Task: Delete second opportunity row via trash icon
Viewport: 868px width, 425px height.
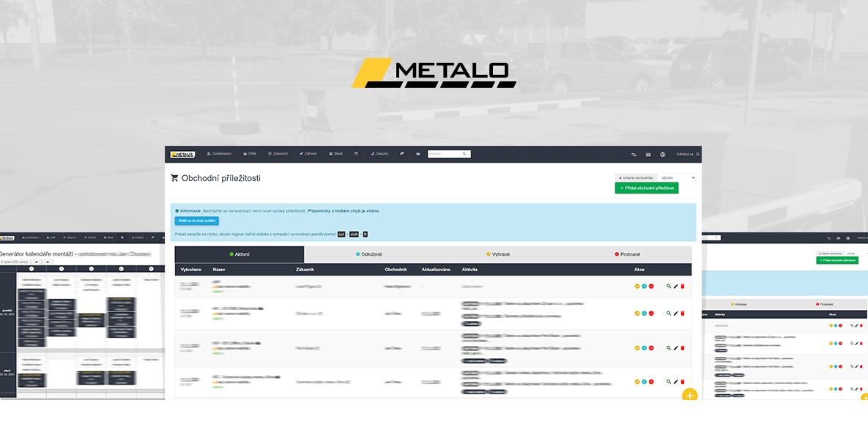Action: (683, 313)
